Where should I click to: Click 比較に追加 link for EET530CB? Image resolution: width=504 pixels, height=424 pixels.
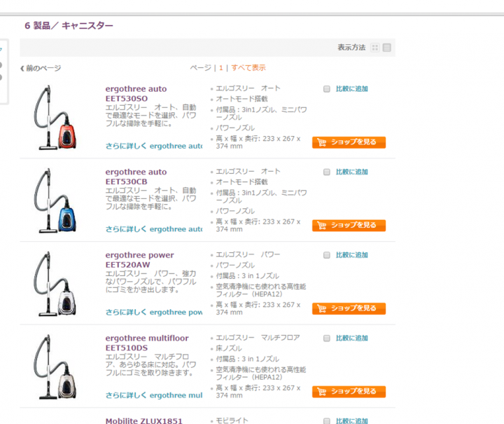(351, 172)
